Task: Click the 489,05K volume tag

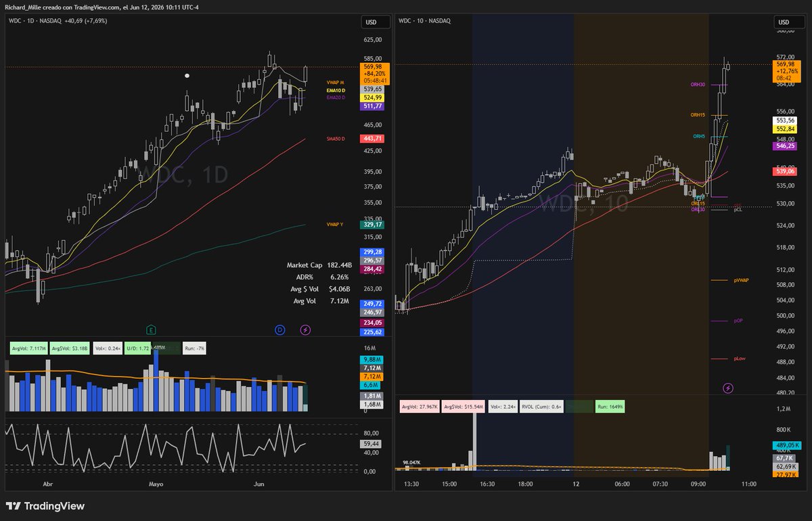Action: [x=788, y=446]
